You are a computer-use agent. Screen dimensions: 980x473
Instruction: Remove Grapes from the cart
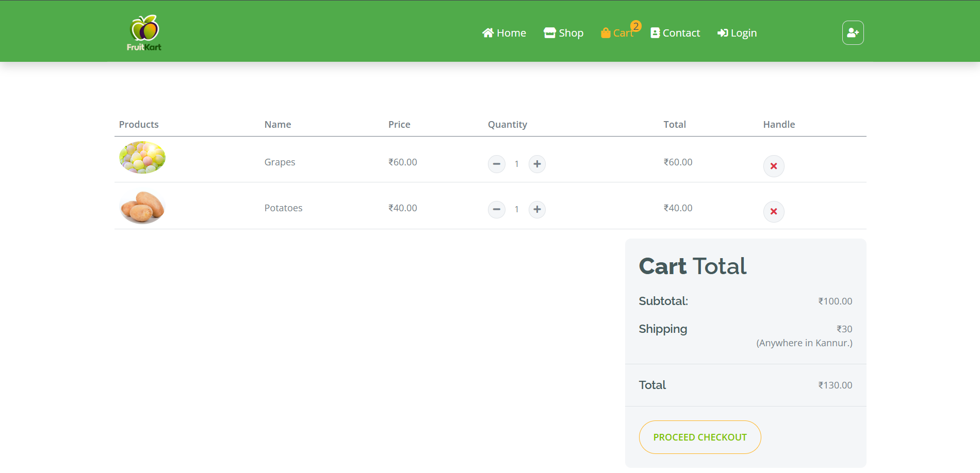(x=773, y=166)
